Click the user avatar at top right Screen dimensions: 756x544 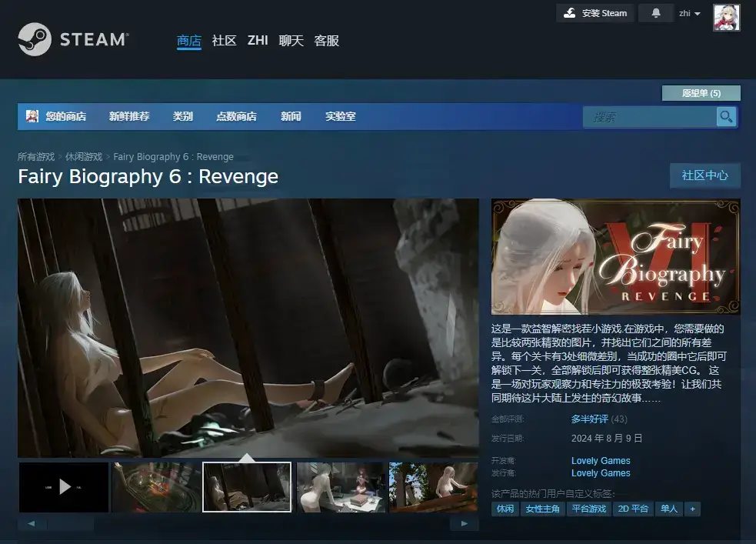click(x=726, y=18)
